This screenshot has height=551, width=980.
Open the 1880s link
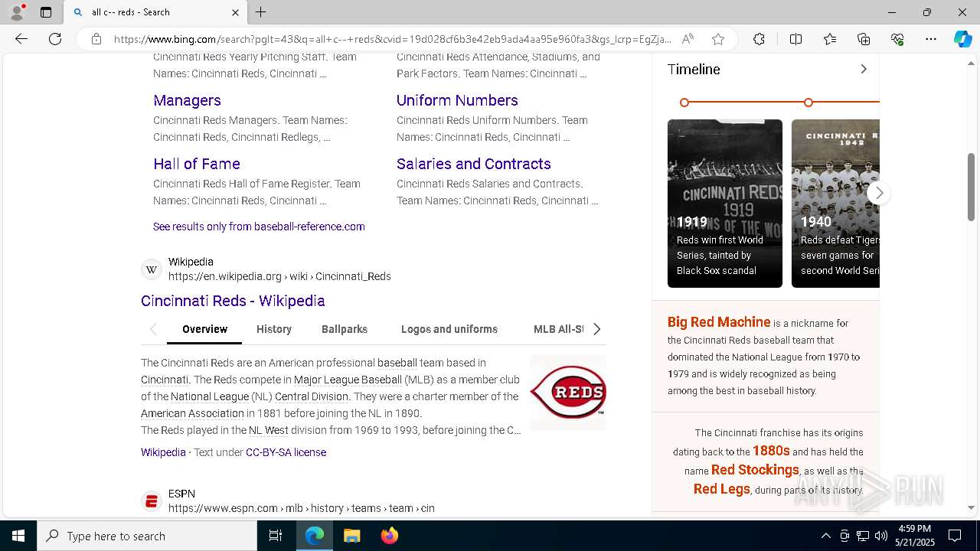point(771,451)
